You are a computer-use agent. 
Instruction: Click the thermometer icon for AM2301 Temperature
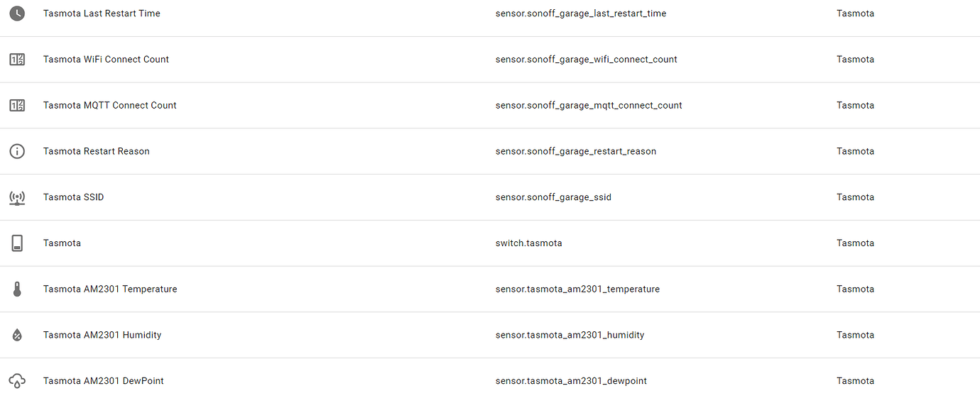click(x=17, y=289)
